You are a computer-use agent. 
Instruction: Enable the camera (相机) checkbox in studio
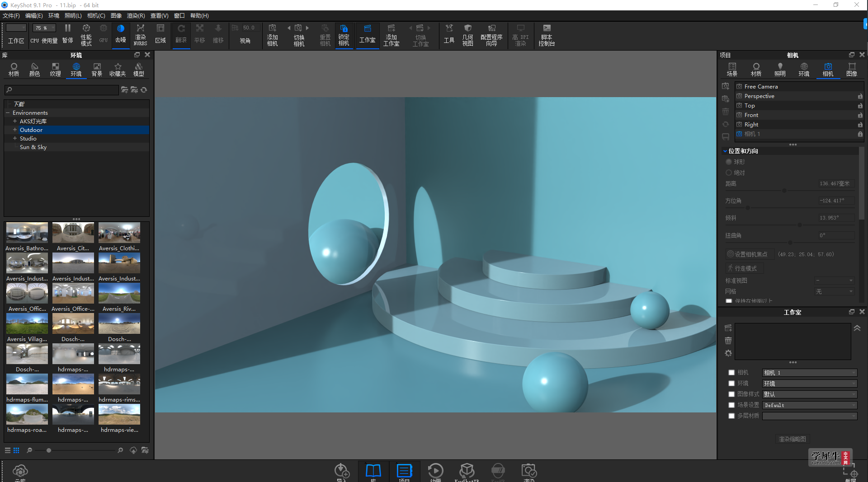tap(731, 373)
